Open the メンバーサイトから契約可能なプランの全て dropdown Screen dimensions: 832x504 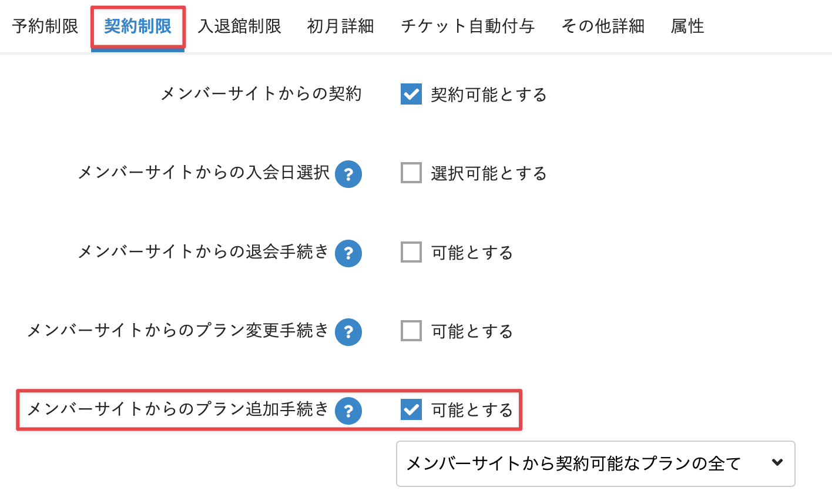595,463
